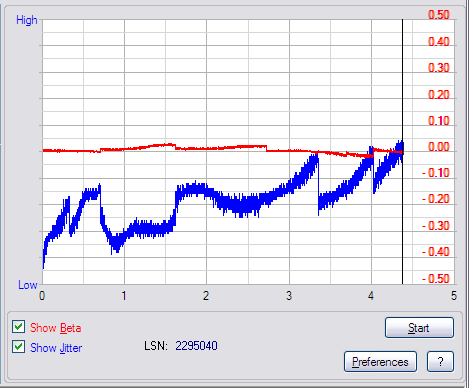Open the Preferences dialog
The height and width of the screenshot is (388, 469).
pyautogui.click(x=380, y=362)
